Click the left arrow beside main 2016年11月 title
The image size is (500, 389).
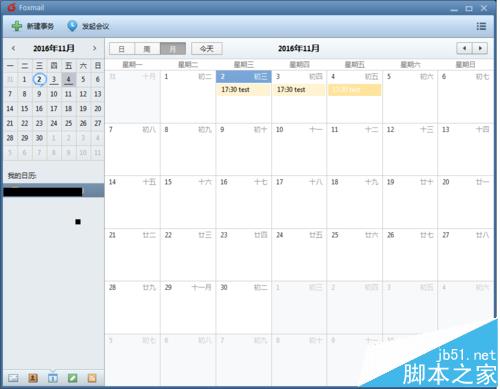(464, 48)
